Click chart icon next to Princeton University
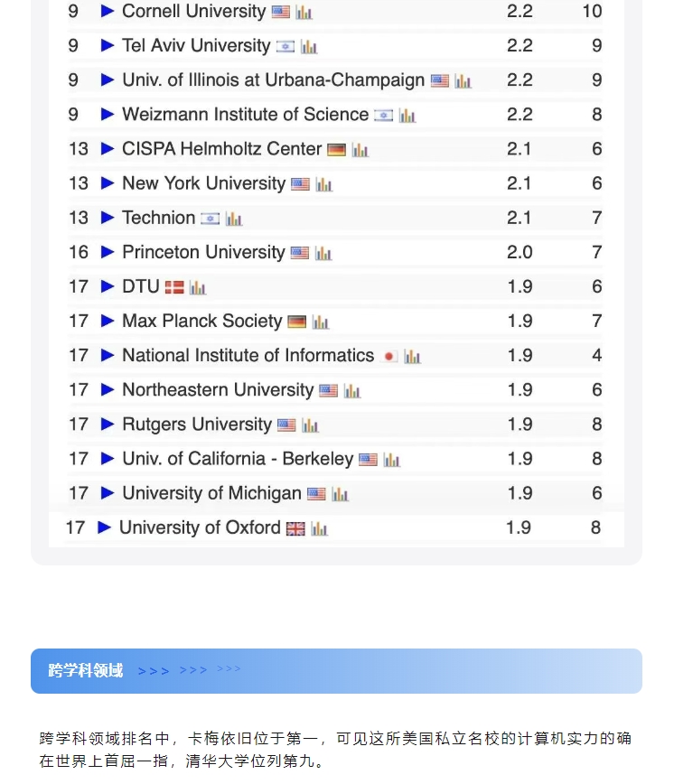Viewport: 674px width, 784px height. coord(323,254)
